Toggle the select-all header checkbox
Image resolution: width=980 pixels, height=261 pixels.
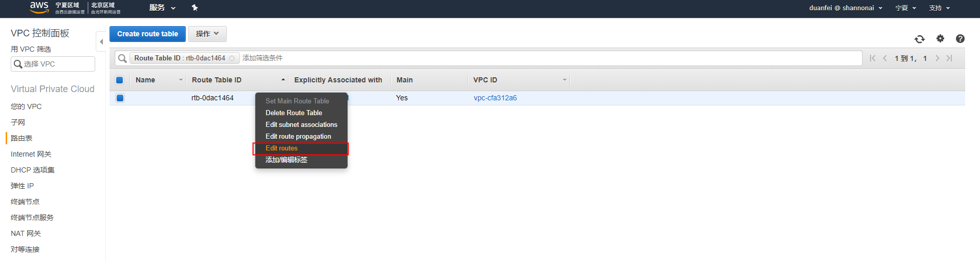[x=120, y=80]
